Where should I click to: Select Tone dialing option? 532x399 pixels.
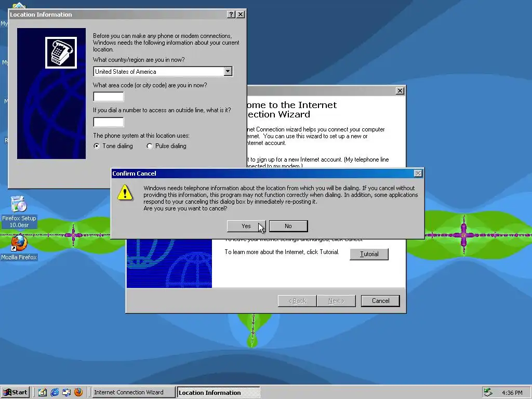(x=113, y=146)
